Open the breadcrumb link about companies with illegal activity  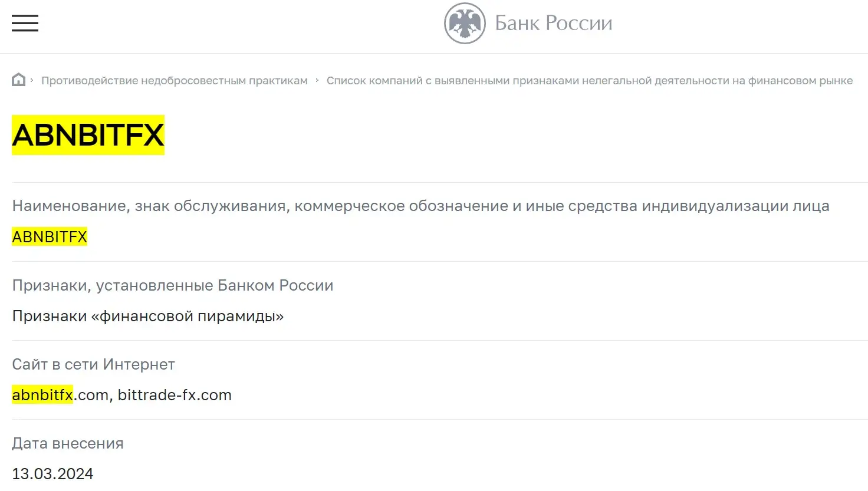(x=590, y=80)
